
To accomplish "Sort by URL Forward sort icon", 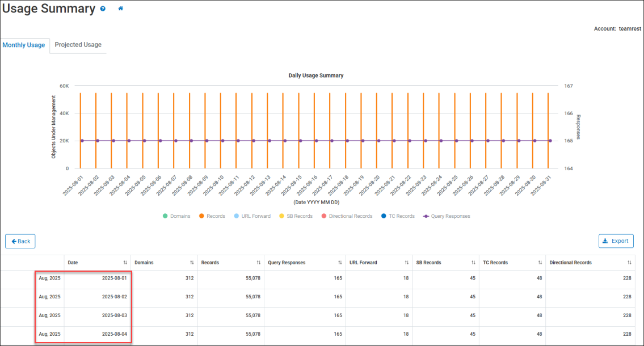I will coord(406,263).
